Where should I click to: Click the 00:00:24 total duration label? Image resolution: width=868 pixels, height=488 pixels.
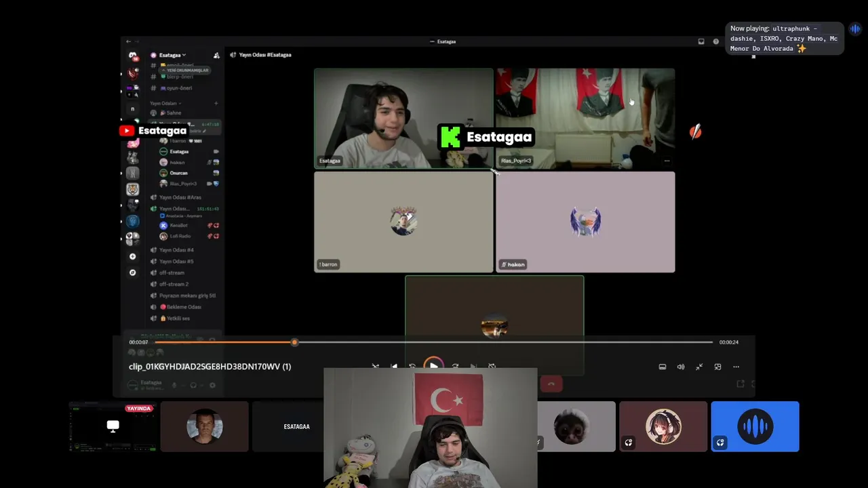pos(729,342)
